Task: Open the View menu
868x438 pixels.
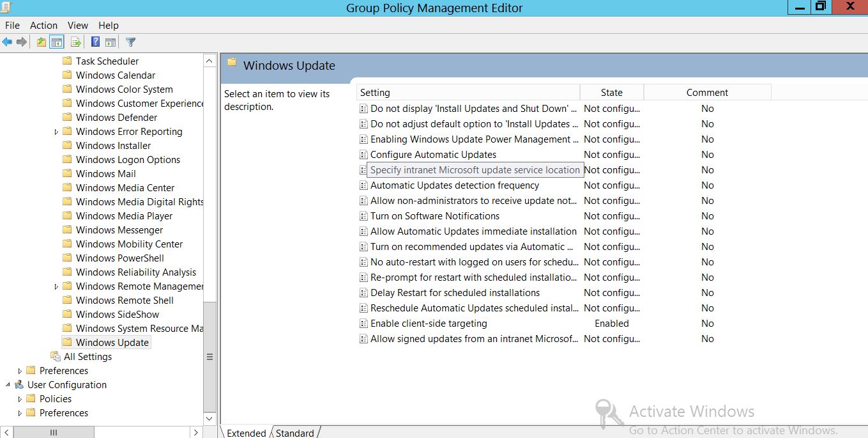Action: click(78, 25)
